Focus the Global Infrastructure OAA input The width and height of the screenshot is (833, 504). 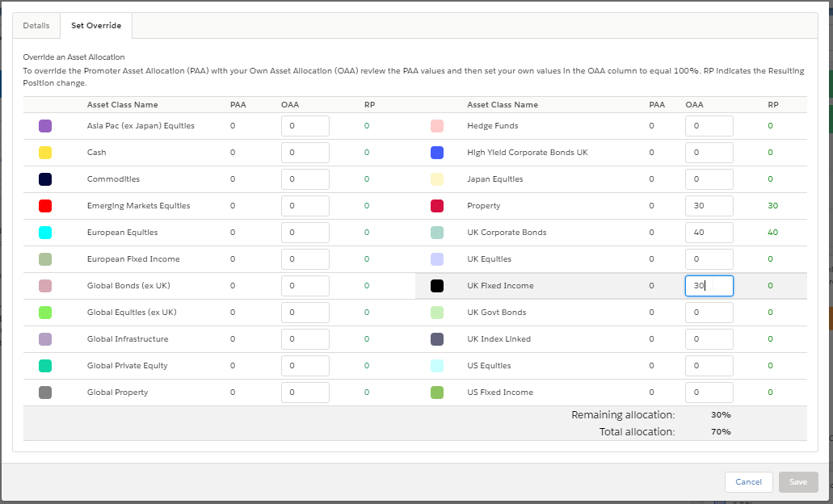[305, 339]
